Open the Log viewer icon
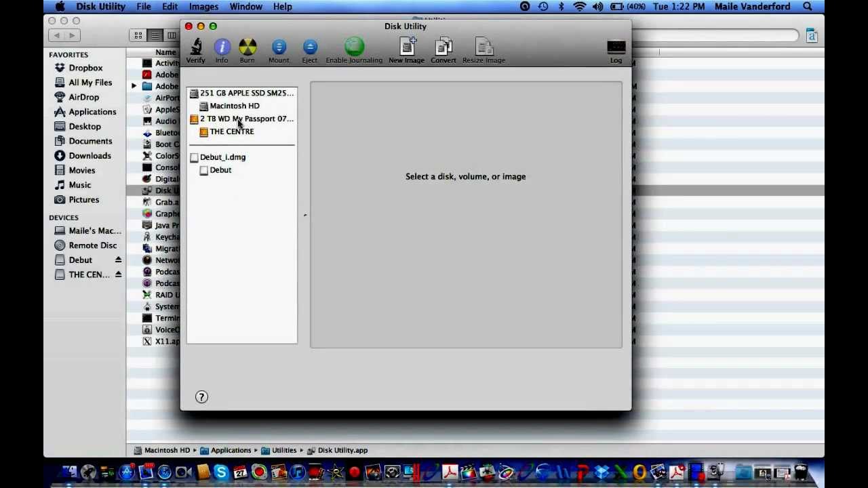868x488 pixels. pos(616,51)
